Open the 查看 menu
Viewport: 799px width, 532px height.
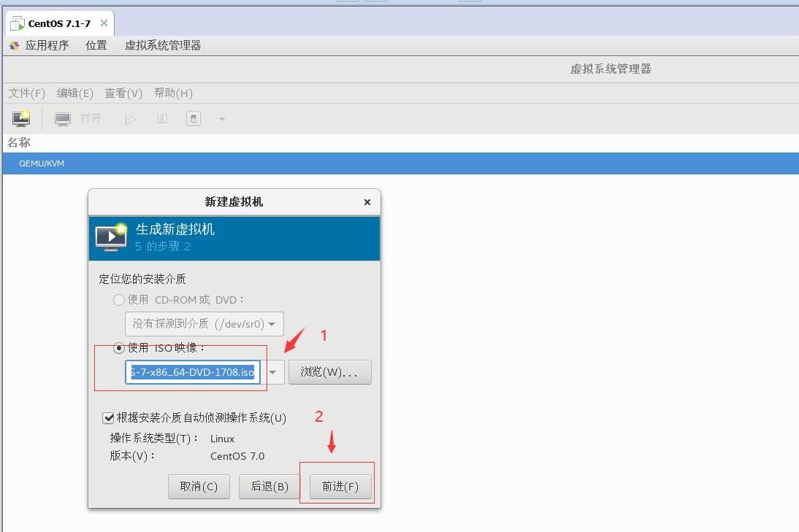[x=123, y=93]
